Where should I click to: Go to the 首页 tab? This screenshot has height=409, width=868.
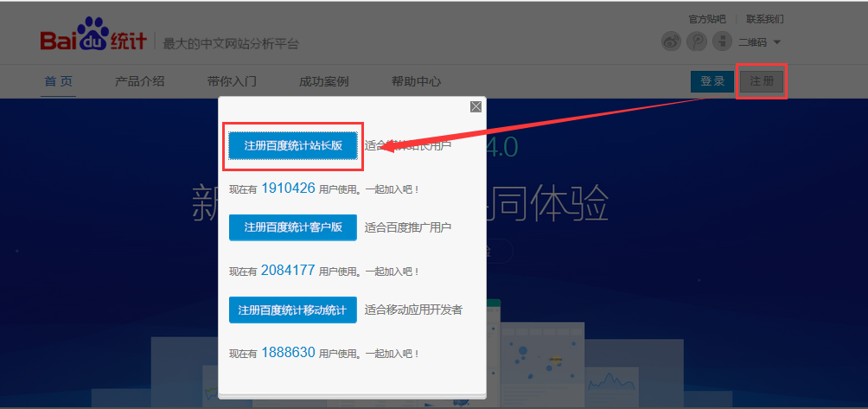58,81
